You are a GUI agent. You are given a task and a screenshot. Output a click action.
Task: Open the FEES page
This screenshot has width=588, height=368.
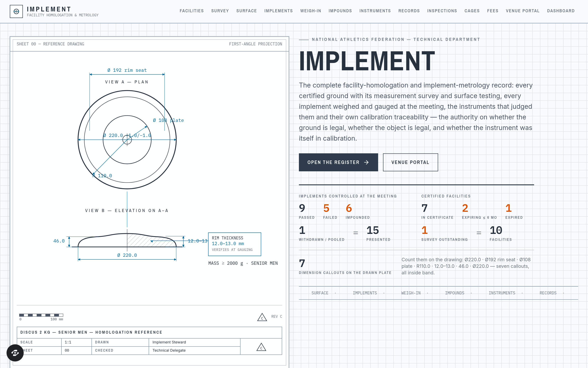[492, 11]
